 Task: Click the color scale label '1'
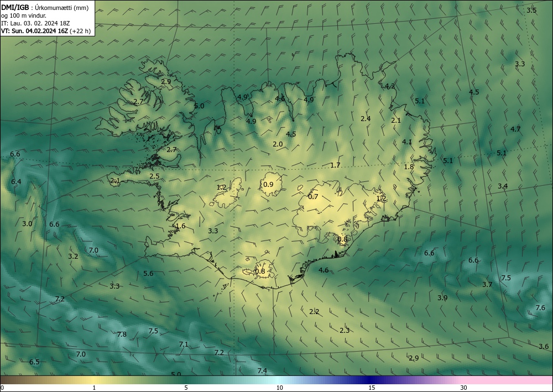click(x=94, y=388)
